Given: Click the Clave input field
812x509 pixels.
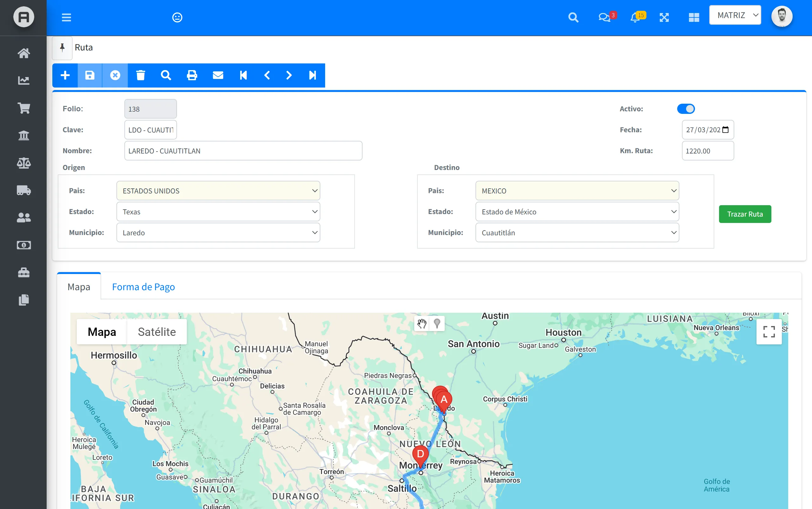Looking at the screenshot, I should tap(150, 130).
